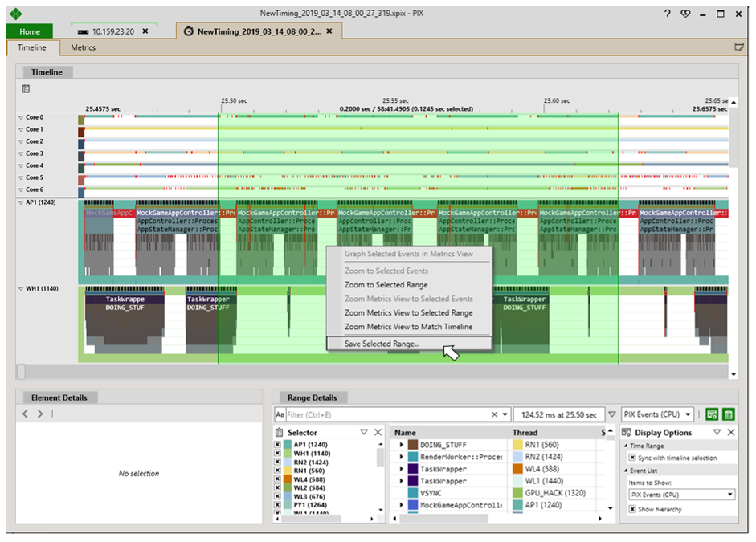Click the clipboard icon under the Timeline header
The image size is (756, 542).
[x=27, y=88]
